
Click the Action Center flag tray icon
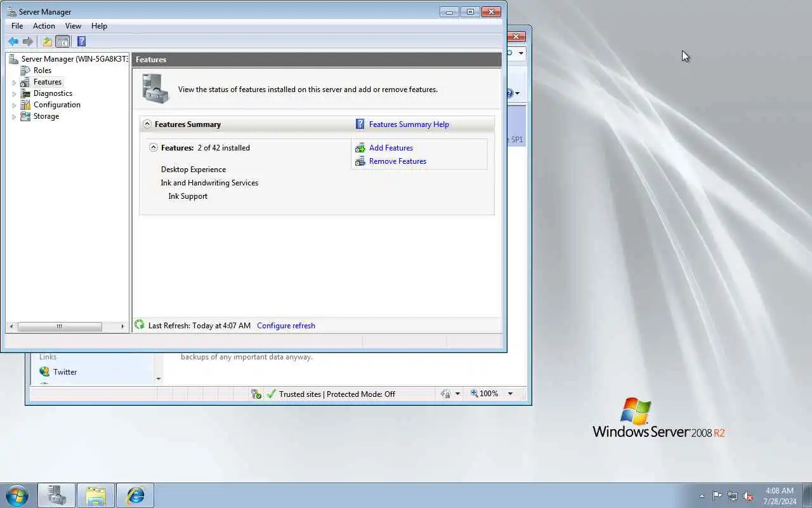(717, 496)
